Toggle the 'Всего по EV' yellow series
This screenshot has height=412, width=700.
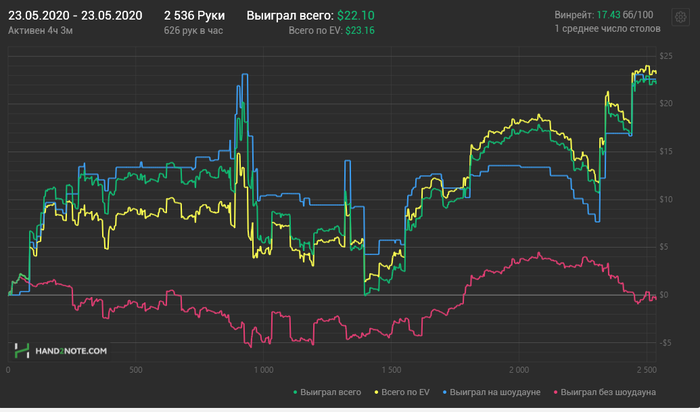coord(402,392)
